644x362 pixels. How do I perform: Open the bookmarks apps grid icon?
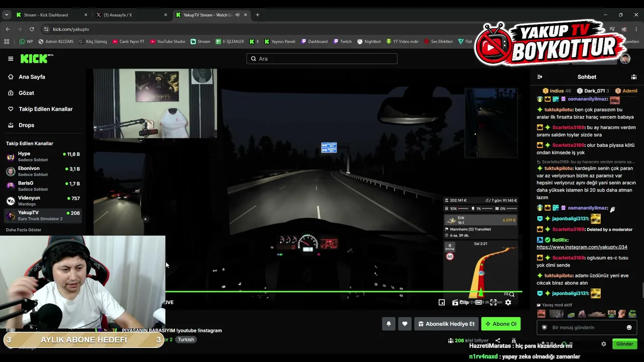tap(8, 41)
